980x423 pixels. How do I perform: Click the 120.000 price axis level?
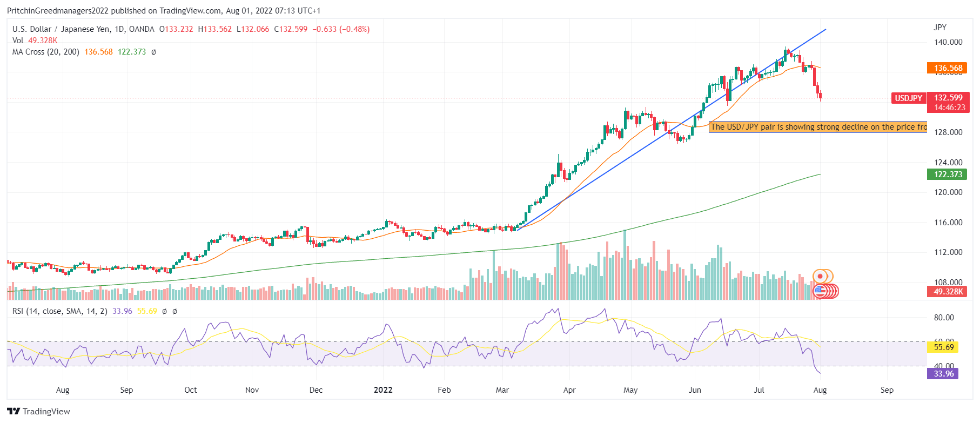(948, 192)
